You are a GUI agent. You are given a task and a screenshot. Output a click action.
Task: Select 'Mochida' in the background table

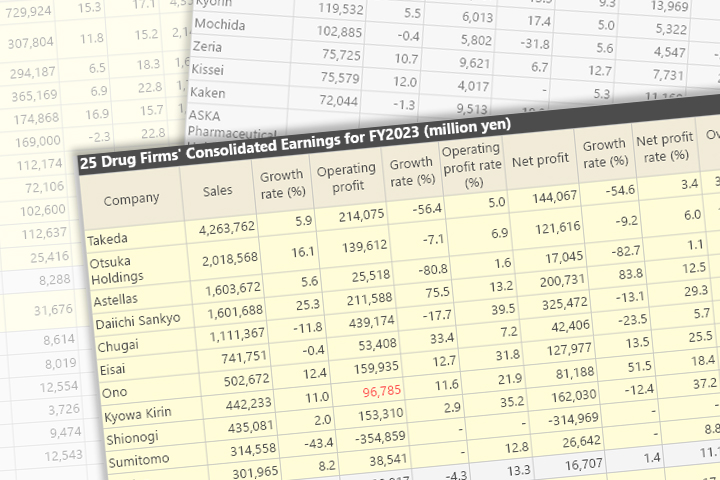pos(220,24)
